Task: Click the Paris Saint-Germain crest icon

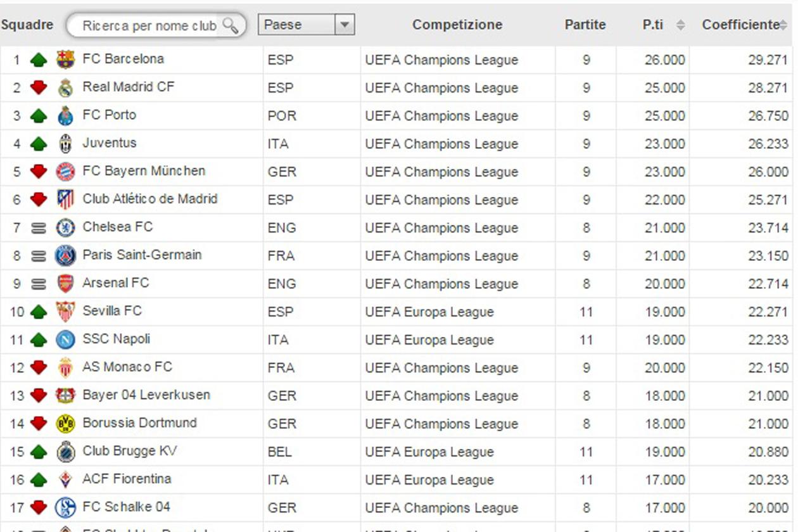Action: click(x=65, y=255)
